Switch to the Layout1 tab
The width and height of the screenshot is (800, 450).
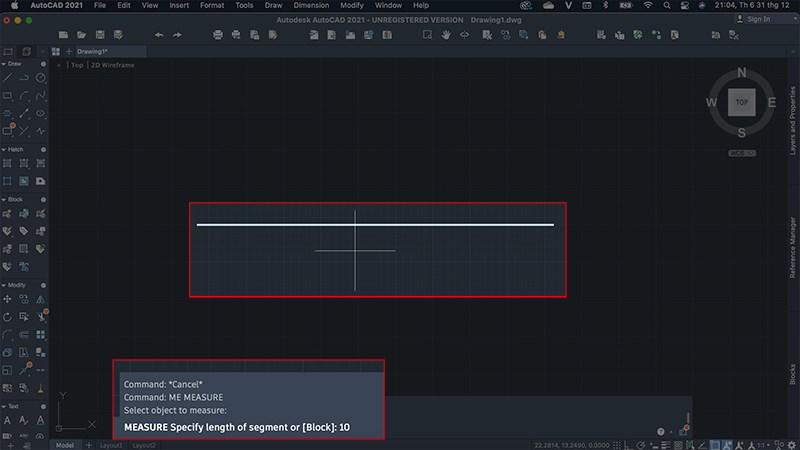click(x=111, y=445)
